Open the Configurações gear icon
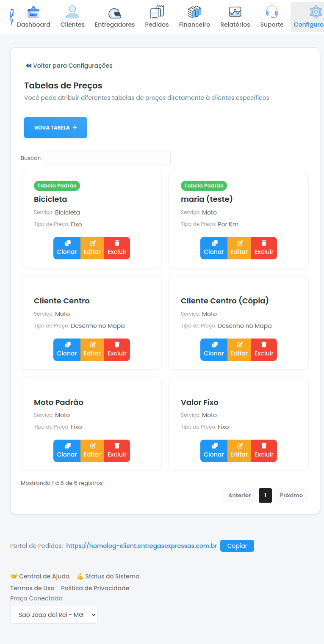324x644 pixels. click(315, 12)
